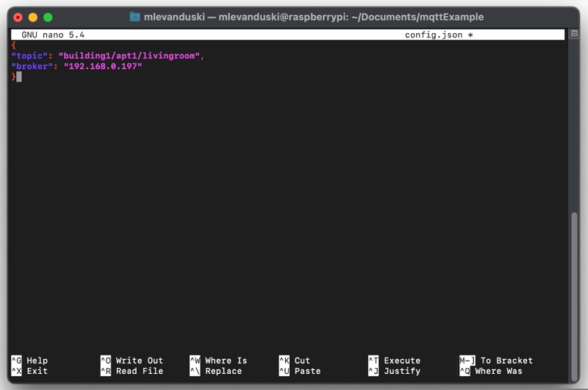Select the Write Out shortcut
Viewport: 588px width, 390px height.
[139, 361]
